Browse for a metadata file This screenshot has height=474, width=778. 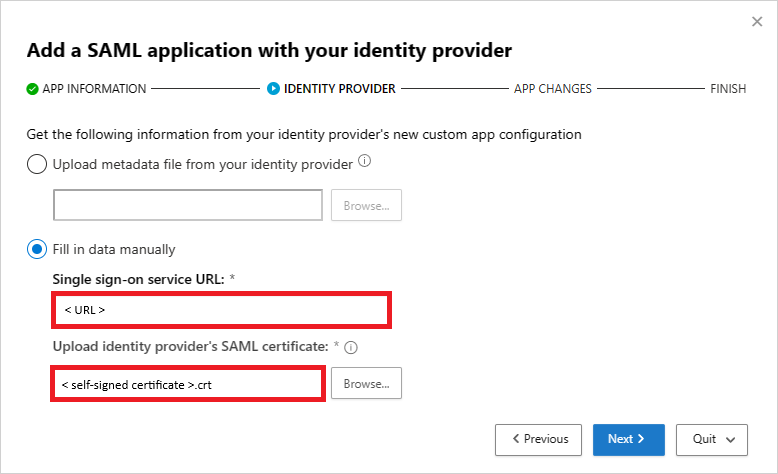pyautogui.click(x=366, y=206)
